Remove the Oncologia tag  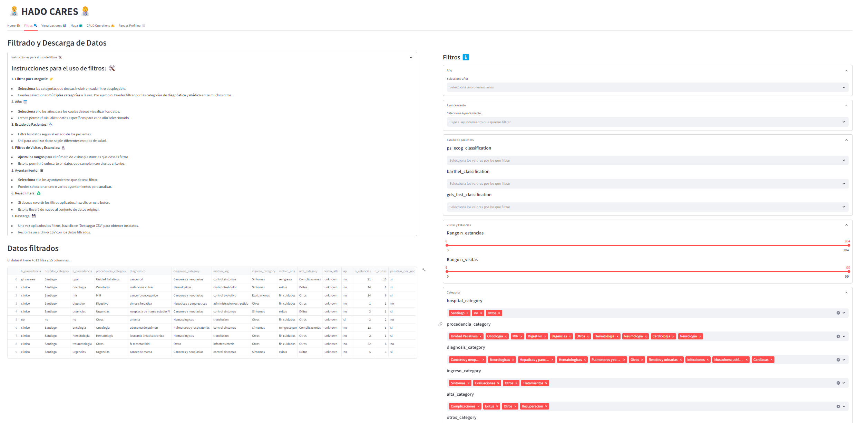[506, 337]
